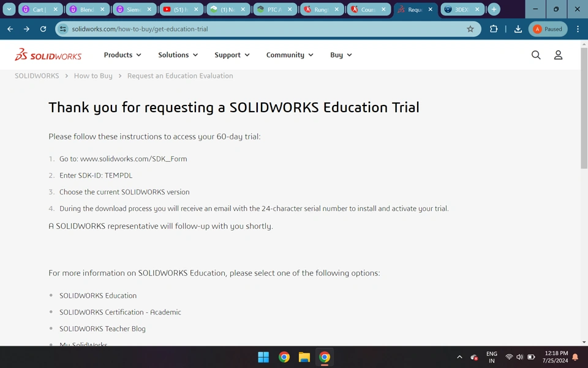588x368 pixels.
Task: Click Request an Education Evaluation breadcrumb
Action: [180, 76]
